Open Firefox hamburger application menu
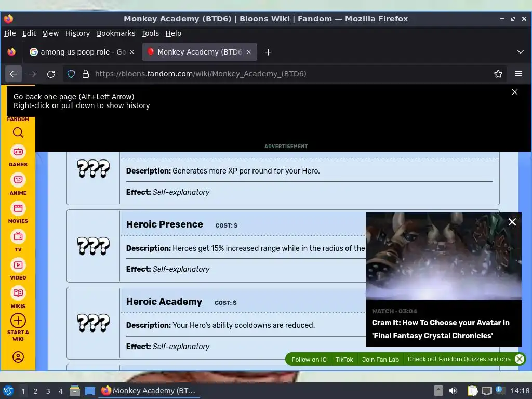532x399 pixels. 518,74
